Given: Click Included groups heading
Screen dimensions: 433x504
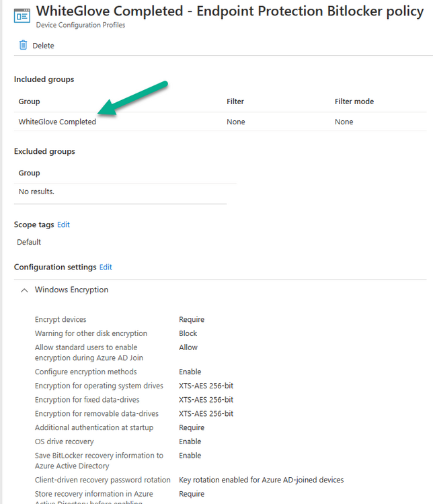Looking at the screenshot, I should tap(44, 79).
